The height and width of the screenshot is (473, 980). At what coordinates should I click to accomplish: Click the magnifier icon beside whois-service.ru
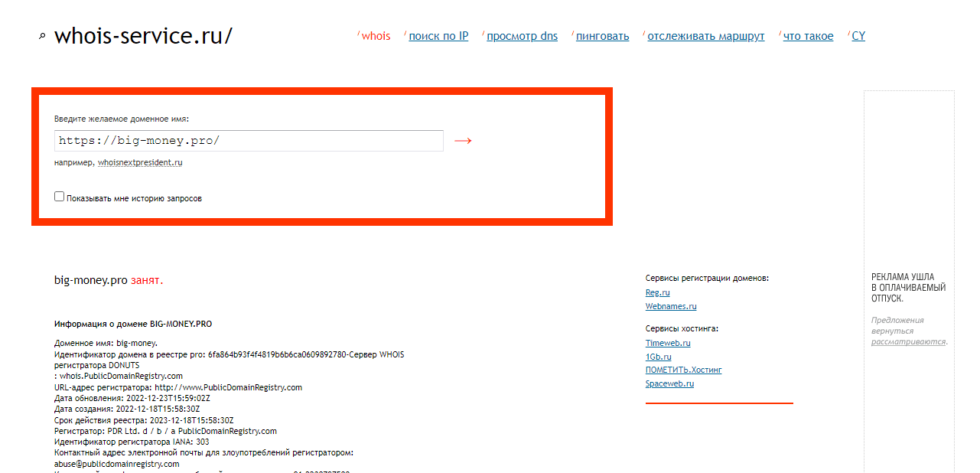click(x=42, y=36)
